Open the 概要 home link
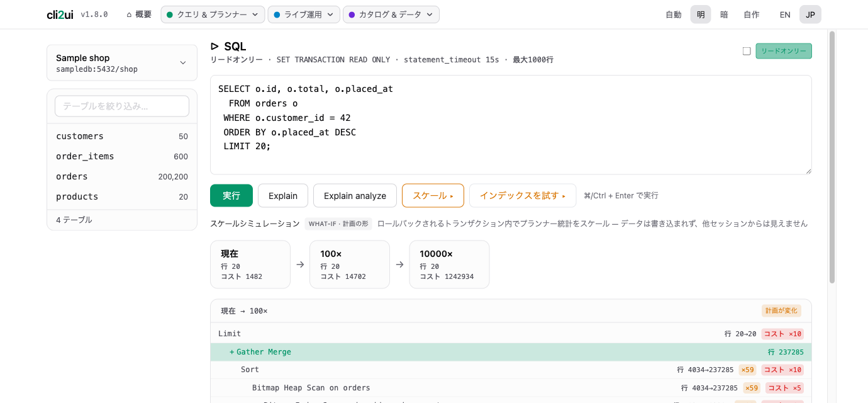This screenshot has width=868, height=403. (x=139, y=14)
